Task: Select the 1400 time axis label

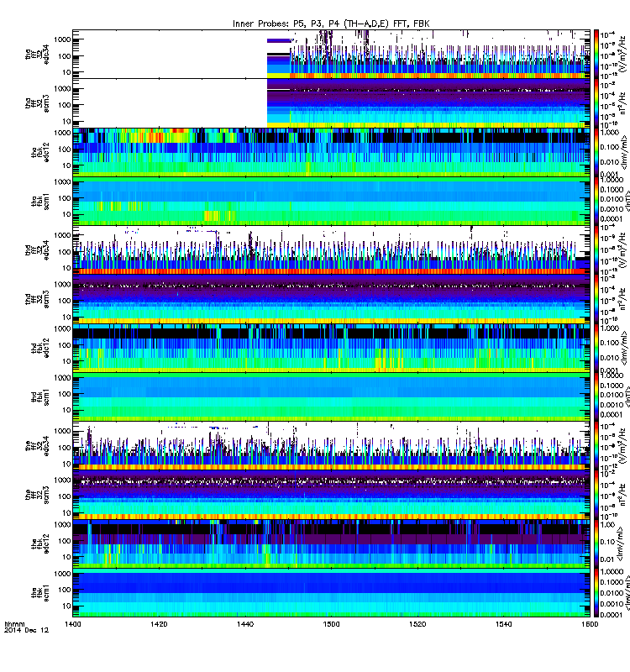Action: click(x=73, y=624)
